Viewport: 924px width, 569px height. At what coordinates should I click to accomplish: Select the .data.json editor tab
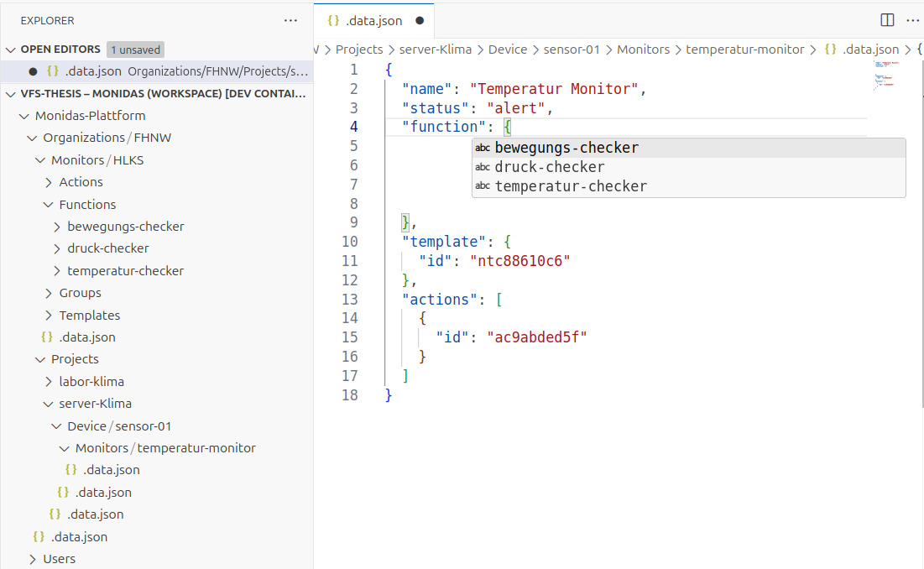pos(374,21)
